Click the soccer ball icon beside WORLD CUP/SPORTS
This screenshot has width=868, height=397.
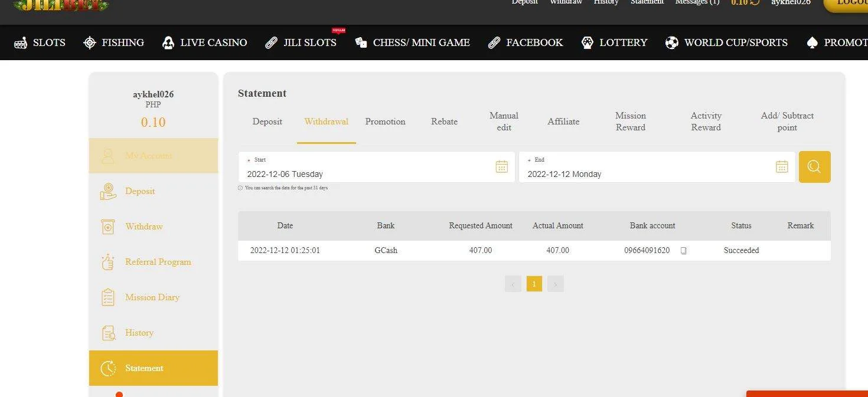671,42
